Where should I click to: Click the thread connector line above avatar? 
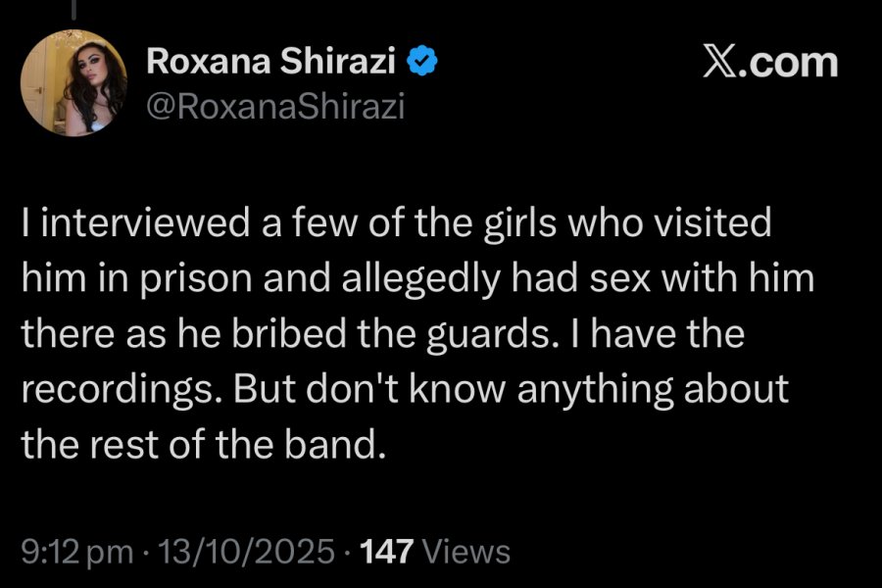click(73, 9)
